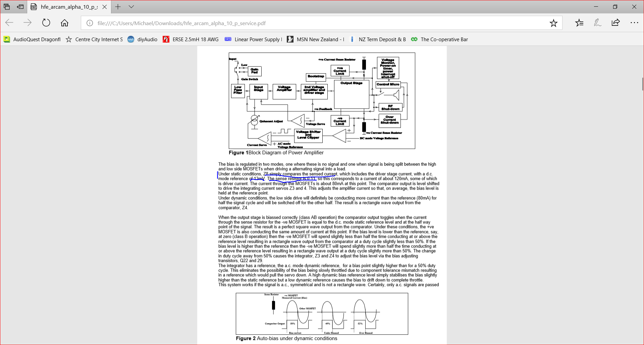Viewport: 644px width, 345px height.
Task: Minimize the browser window
Action: click(x=596, y=7)
